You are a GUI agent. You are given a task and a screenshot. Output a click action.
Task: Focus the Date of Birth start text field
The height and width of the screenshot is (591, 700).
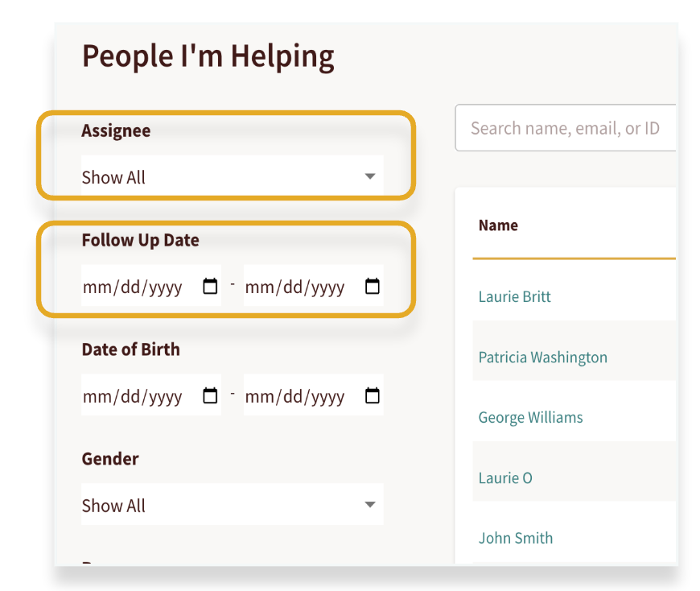tap(133, 397)
